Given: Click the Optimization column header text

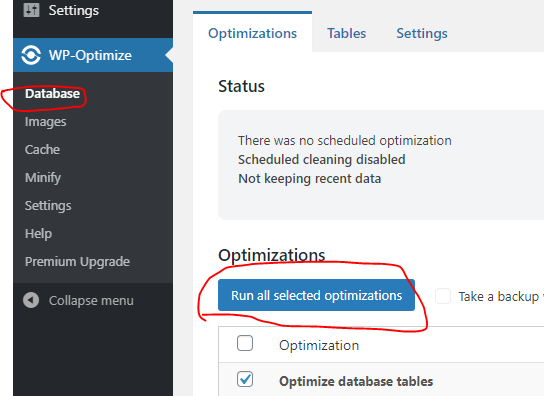Looking at the screenshot, I should pyautogui.click(x=319, y=345).
